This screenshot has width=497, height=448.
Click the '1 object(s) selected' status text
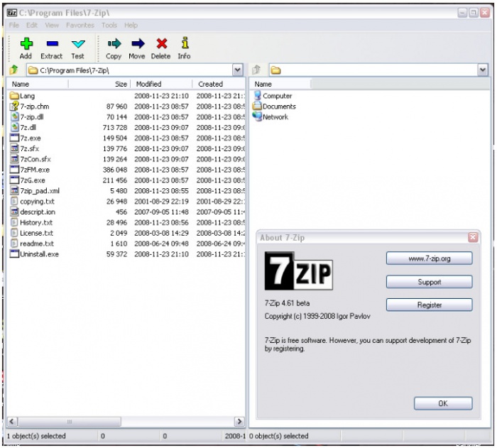point(36,436)
